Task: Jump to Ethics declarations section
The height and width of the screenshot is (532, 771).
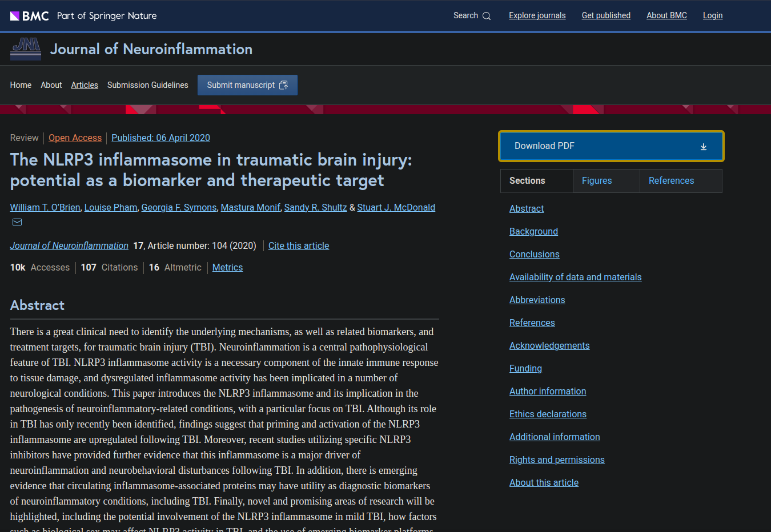Action: 548,414
